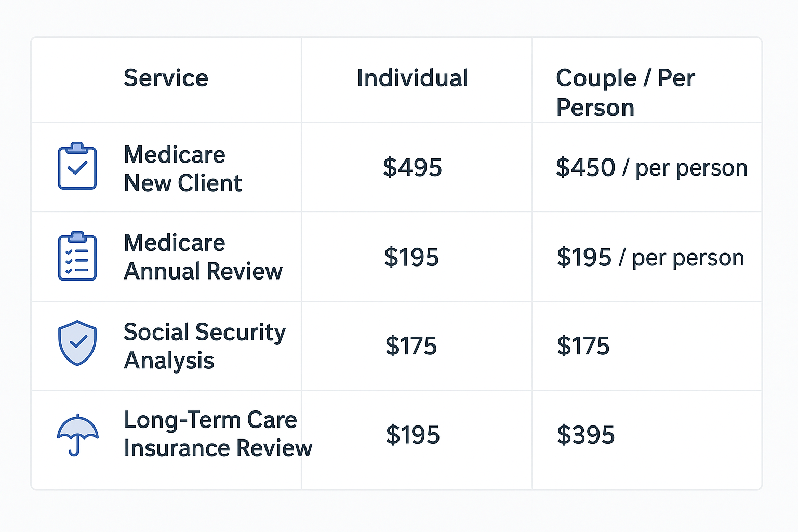Click the Medicare Annual Review checklist icon
The height and width of the screenshot is (532, 798).
[x=77, y=256]
